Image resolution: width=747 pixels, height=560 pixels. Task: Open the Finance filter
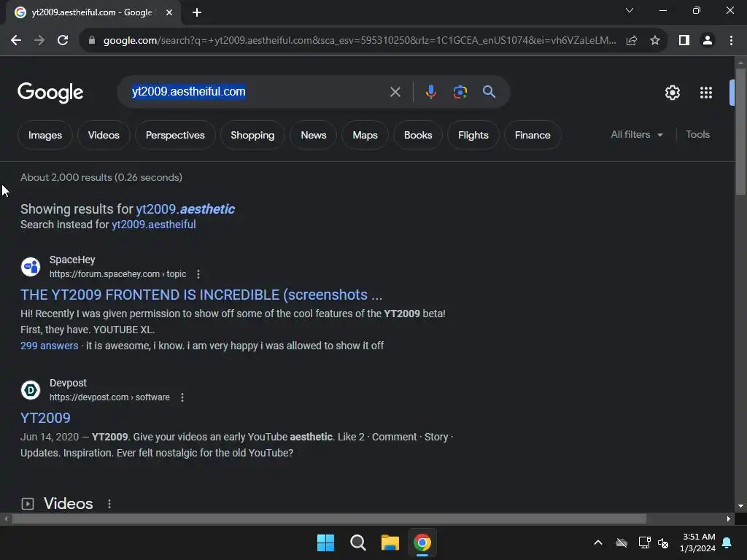pyautogui.click(x=533, y=135)
